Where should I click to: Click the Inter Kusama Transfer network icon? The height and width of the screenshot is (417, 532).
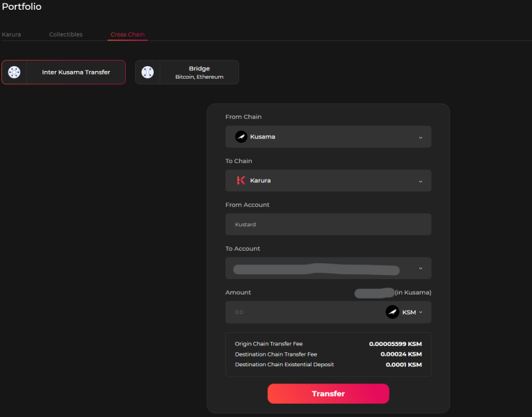(14, 72)
